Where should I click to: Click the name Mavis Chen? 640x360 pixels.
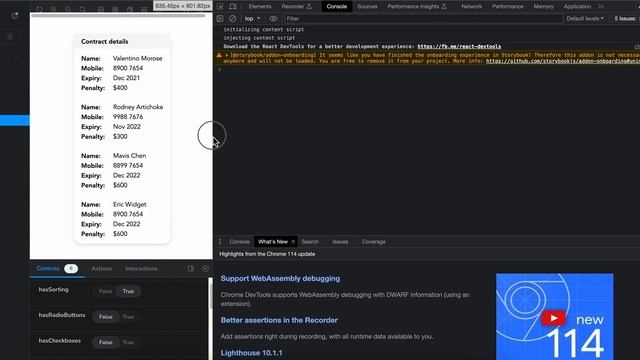(x=129, y=156)
